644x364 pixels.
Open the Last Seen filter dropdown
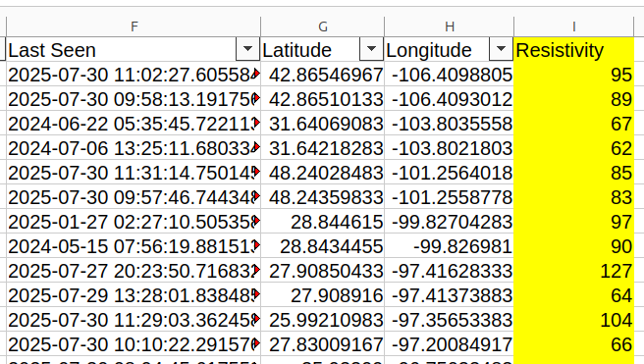point(247,49)
